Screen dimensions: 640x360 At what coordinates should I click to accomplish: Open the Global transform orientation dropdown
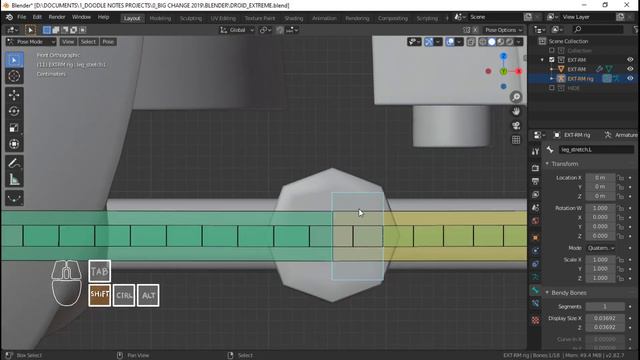(237, 30)
